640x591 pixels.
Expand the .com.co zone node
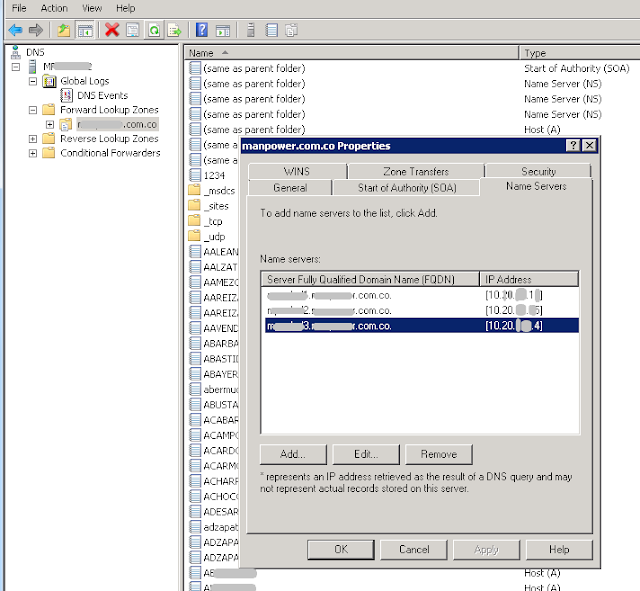(50, 124)
